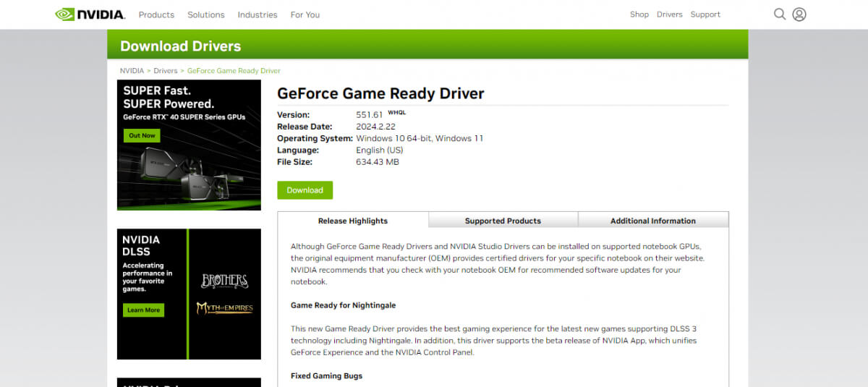Open the search magnifier icon
This screenshot has width=868, height=387.
780,14
